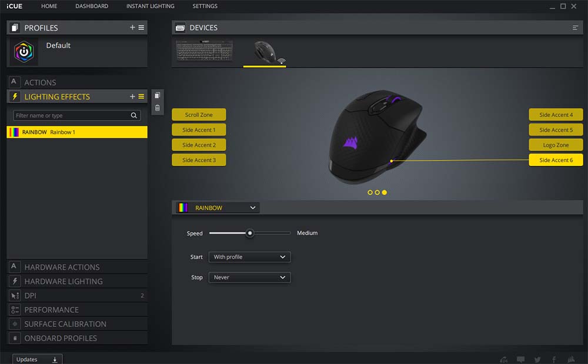Expand HARDWARE ACTIONS section
This screenshot has height=364, width=588.
(77, 267)
